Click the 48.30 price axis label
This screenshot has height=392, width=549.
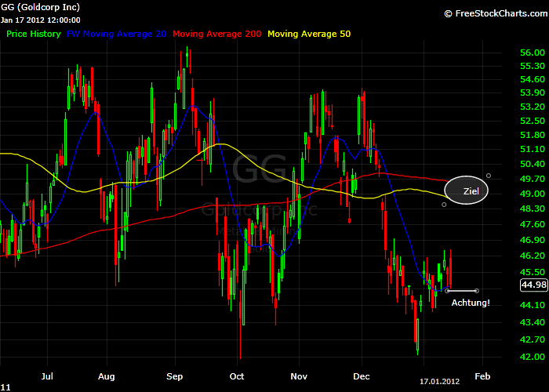click(533, 209)
